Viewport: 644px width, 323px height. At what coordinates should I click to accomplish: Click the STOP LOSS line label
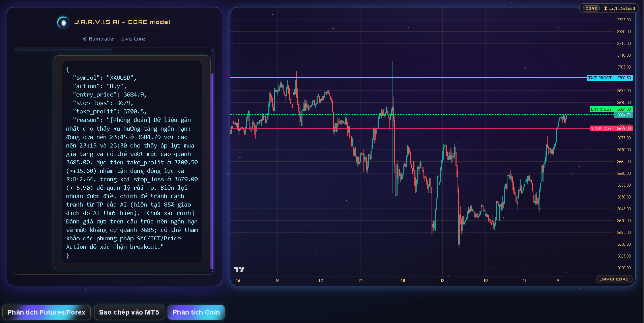[x=602, y=129]
